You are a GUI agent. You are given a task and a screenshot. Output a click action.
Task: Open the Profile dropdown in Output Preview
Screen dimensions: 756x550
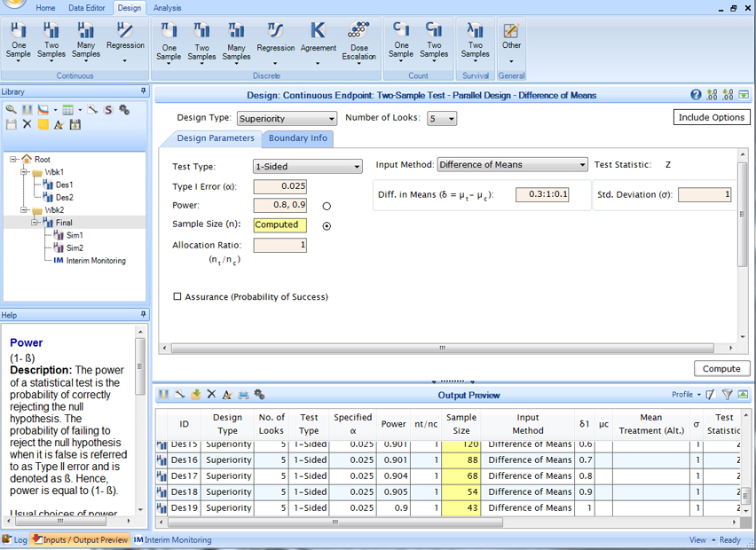686,394
